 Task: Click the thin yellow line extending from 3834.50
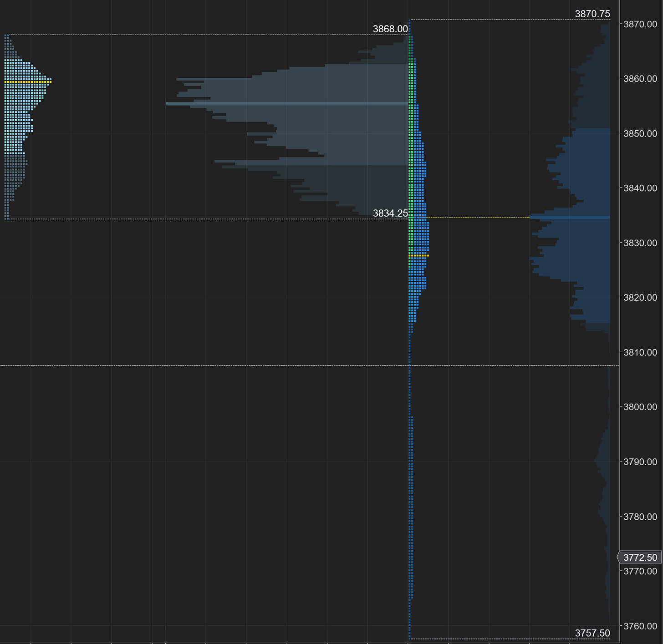tap(479, 218)
